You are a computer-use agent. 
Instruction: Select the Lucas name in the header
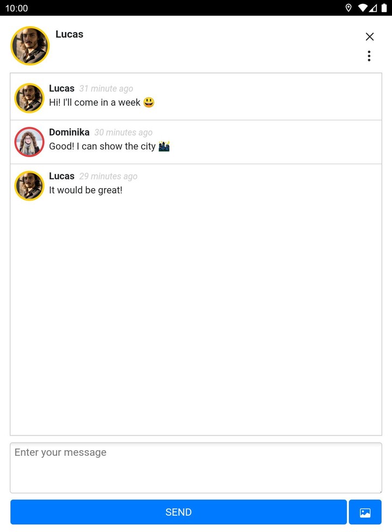69,34
